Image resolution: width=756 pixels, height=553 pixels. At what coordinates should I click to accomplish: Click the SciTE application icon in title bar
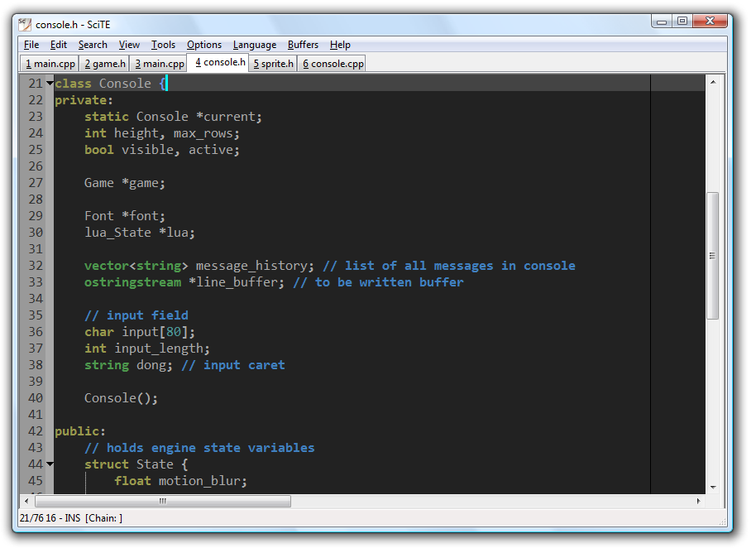tap(25, 24)
